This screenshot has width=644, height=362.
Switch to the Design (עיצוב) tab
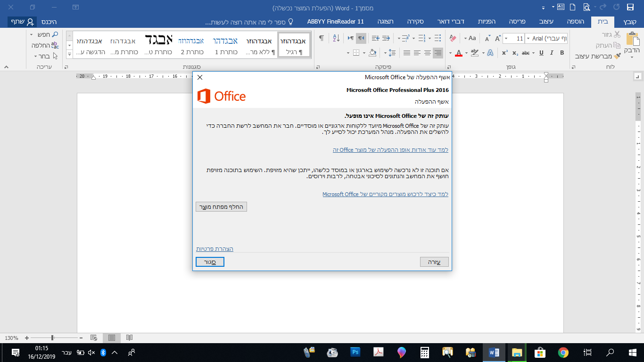[547, 22]
